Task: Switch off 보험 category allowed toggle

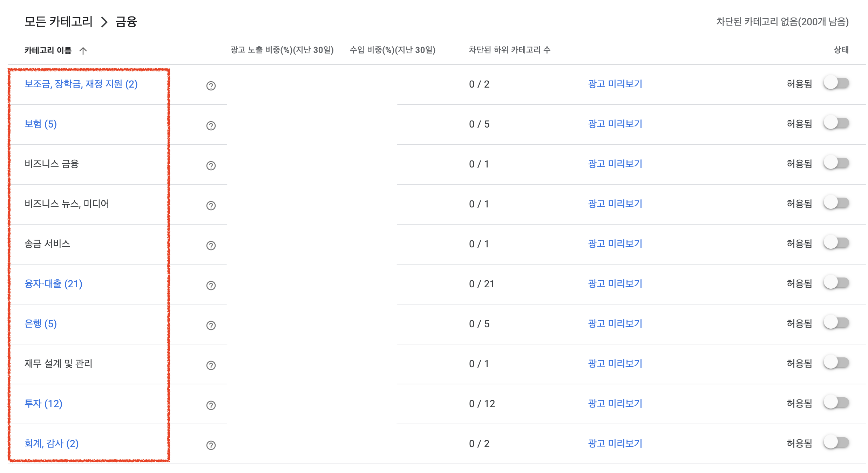Action: point(836,123)
